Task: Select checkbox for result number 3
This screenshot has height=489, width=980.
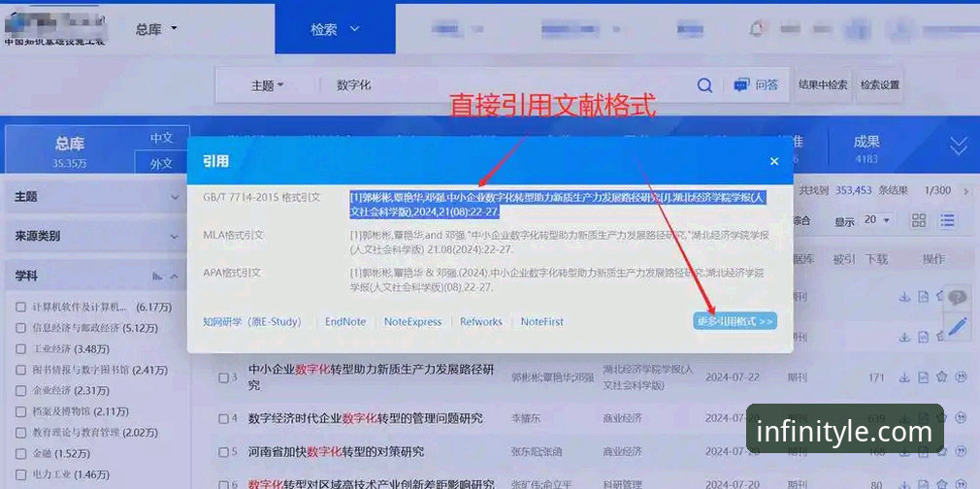Action: 223,377
